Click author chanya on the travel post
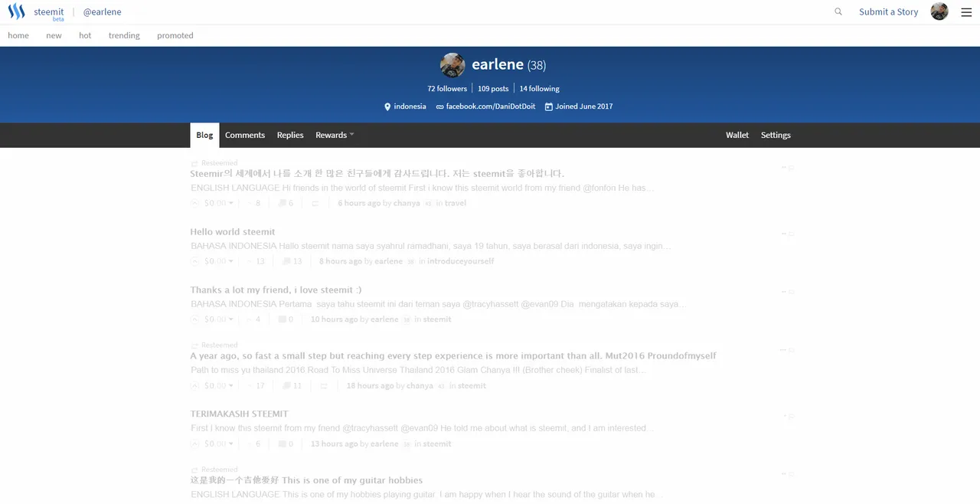 pyautogui.click(x=407, y=203)
